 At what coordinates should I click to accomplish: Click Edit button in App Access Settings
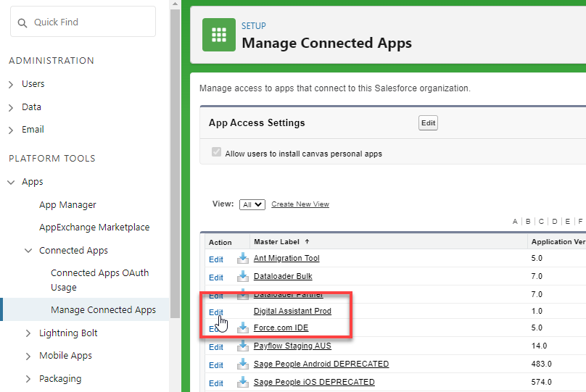click(x=428, y=123)
